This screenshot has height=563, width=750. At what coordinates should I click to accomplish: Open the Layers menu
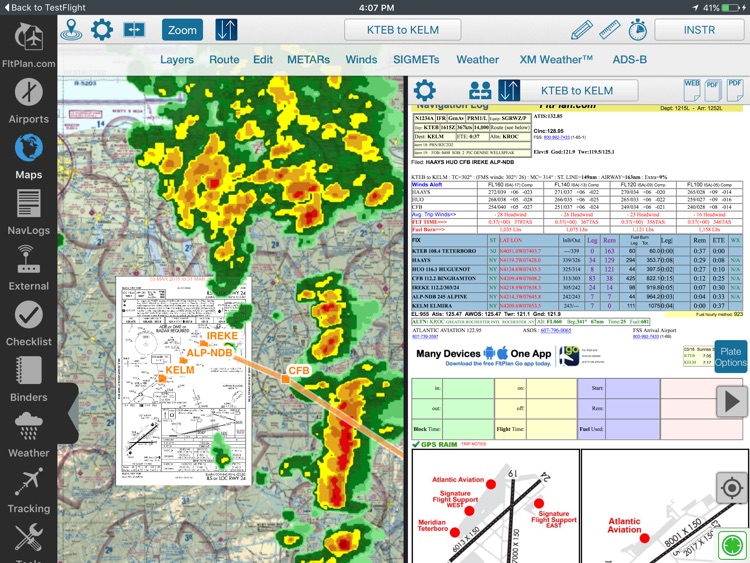pos(176,59)
